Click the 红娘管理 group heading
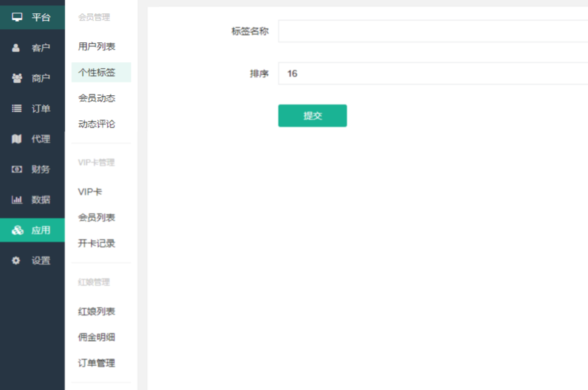588x390 pixels. pos(94,282)
